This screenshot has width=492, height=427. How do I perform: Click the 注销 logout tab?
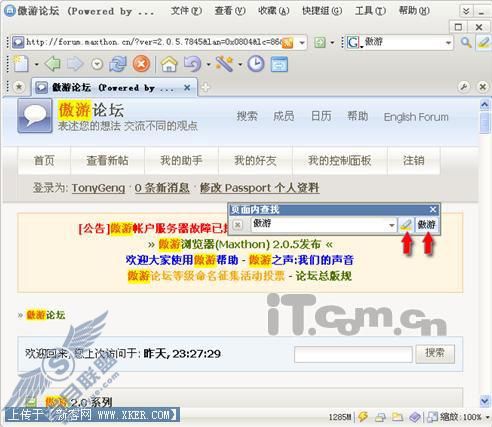[414, 161]
